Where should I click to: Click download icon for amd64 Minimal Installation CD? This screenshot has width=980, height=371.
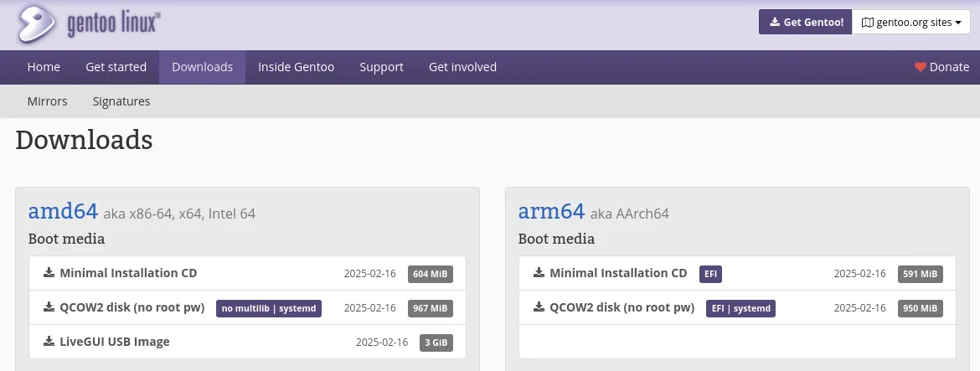[x=49, y=273]
